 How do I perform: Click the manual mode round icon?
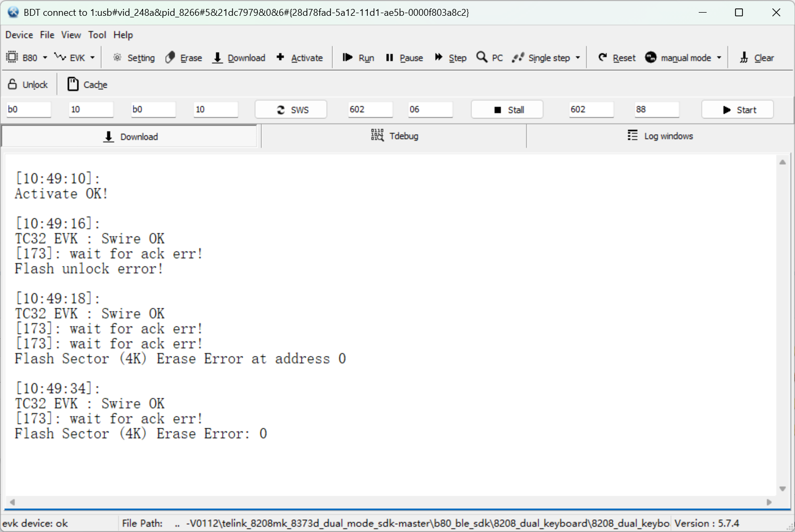(651, 57)
